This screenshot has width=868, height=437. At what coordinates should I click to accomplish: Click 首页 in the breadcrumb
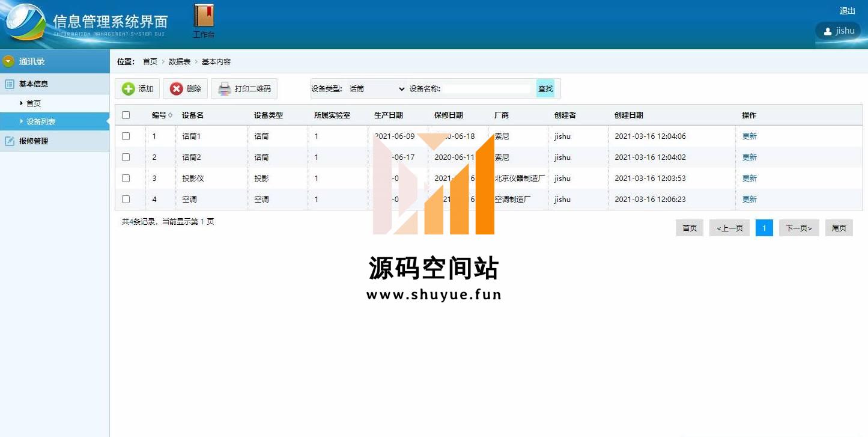pyautogui.click(x=150, y=62)
